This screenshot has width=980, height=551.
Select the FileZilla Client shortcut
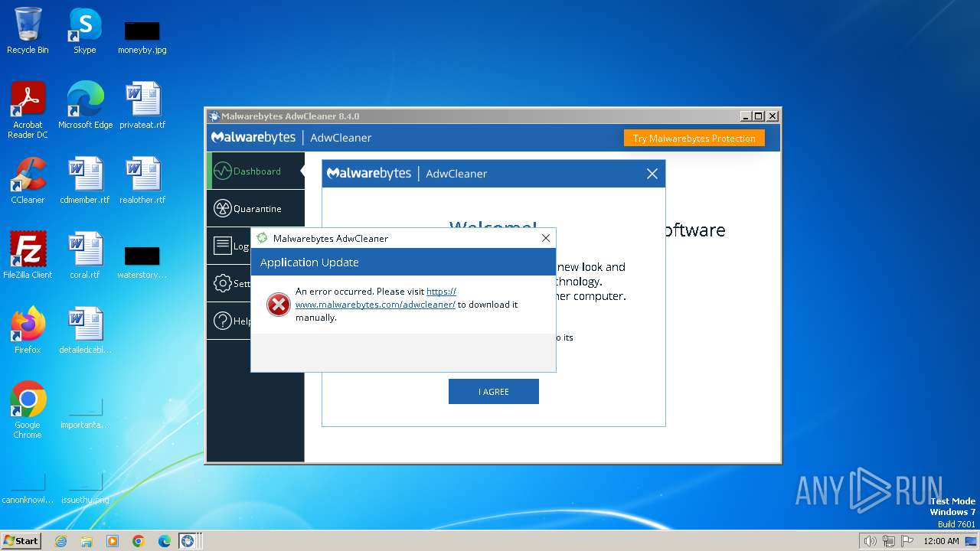point(28,256)
